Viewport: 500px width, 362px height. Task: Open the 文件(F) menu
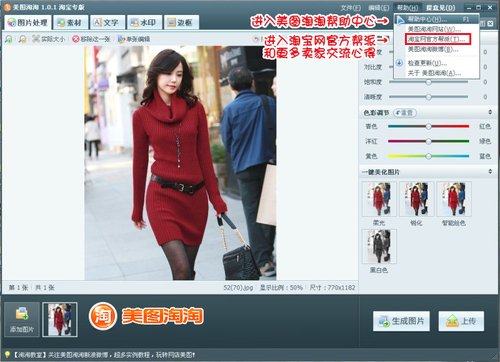click(x=351, y=7)
